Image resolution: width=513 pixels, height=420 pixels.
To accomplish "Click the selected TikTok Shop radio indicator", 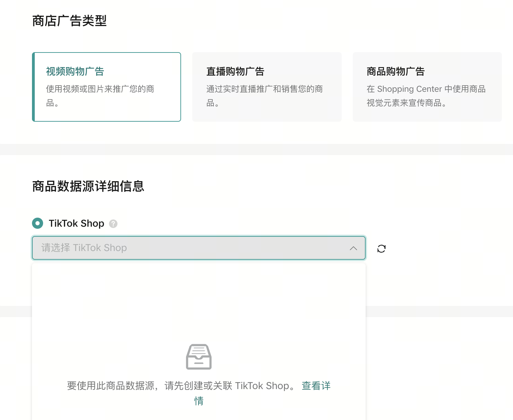I will click(x=38, y=223).
